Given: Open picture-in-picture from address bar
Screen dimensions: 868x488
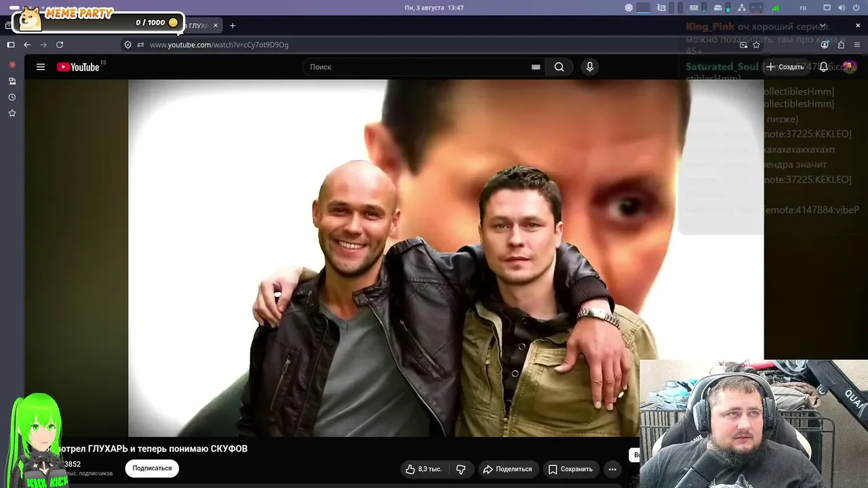Looking at the screenshot, I should click(x=744, y=45).
